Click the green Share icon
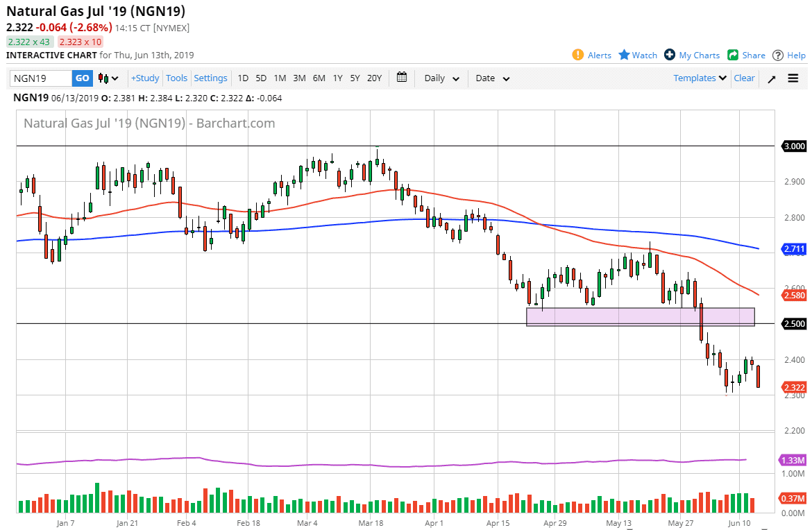This screenshot has height=530, width=812. click(733, 55)
